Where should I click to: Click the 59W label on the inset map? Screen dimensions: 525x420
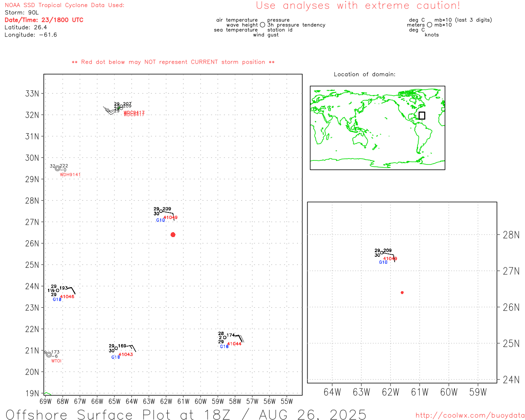(478, 392)
